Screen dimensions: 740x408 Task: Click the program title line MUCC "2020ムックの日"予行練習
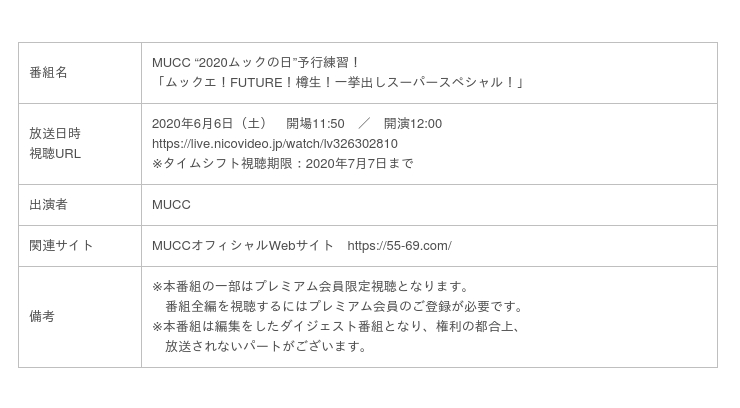pyautogui.click(x=256, y=63)
